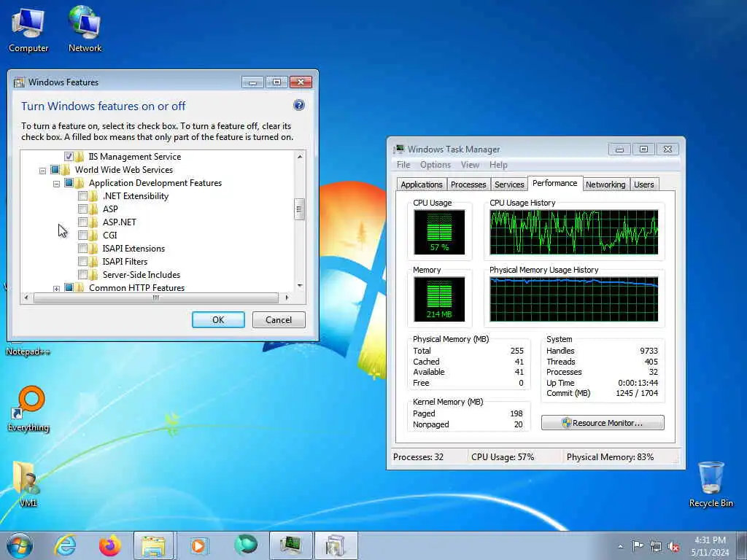The width and height of the screenshot is (747, 560).
Task: Switch to the Applications tab
Action: click(422, 184)
